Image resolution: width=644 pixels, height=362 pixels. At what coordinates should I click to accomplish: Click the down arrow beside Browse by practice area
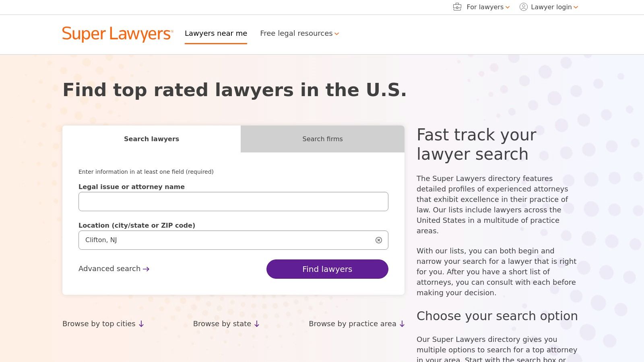tap(402, 324)
